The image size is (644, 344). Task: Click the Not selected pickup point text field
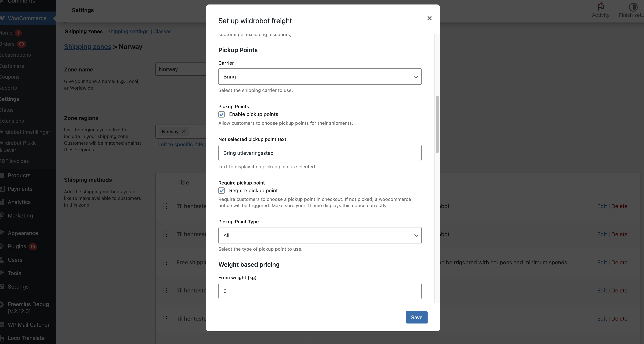pyautogui.click(x=320, y=153)
